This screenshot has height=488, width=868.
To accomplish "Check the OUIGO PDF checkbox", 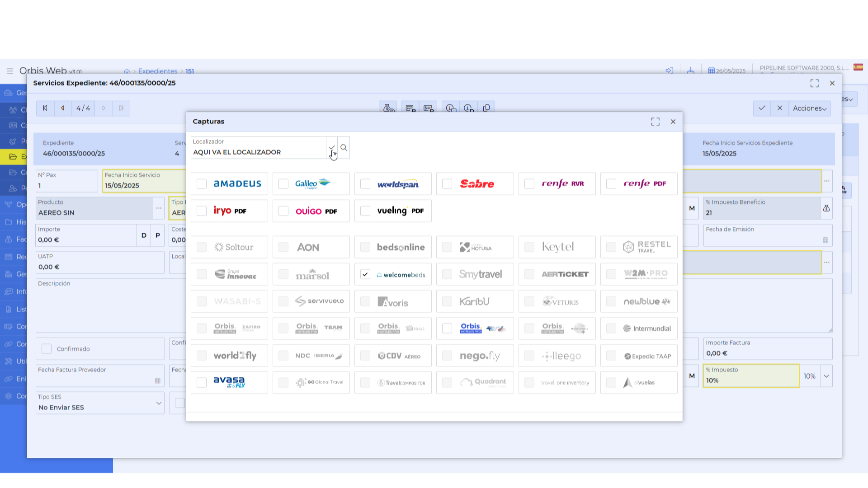I will (x=283, y=211).
